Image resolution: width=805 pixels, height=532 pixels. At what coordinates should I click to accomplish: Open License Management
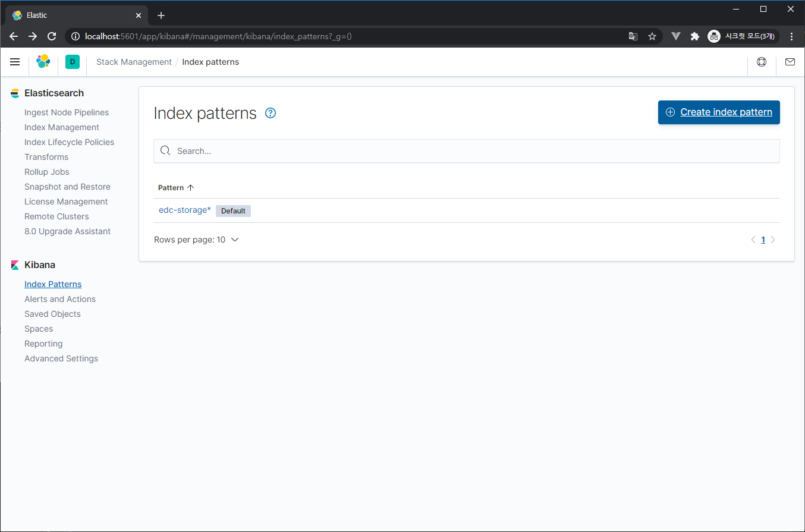tap(66, 202)
